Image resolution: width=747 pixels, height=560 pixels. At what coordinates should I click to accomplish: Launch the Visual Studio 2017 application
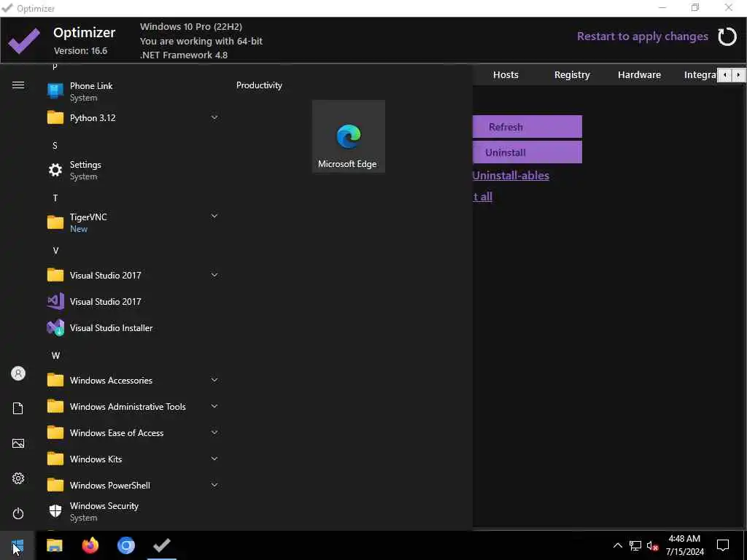click(x=133, y=301)
